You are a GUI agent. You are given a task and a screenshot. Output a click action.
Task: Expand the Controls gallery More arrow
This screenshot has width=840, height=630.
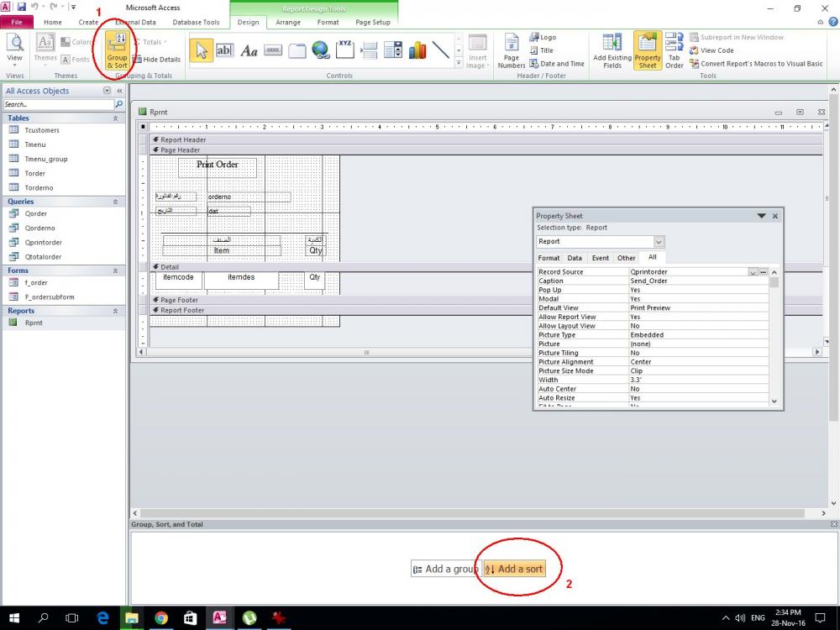pos(459,63)
